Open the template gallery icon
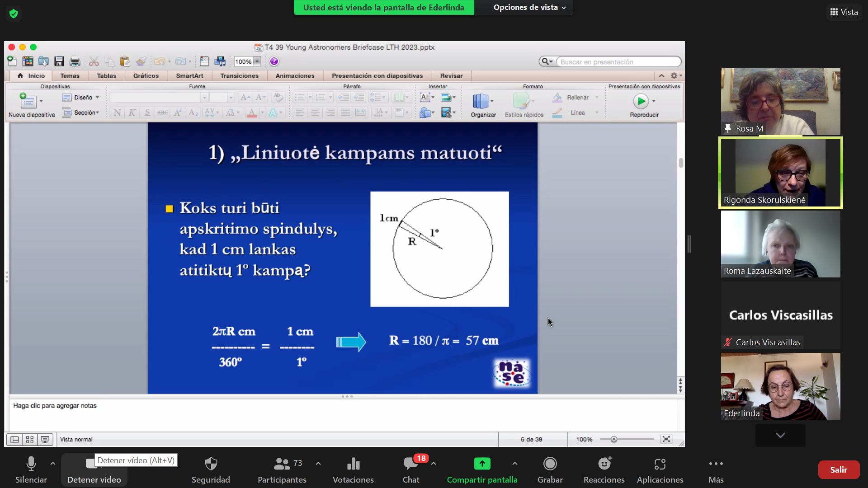Image resolution: width=868 pixels, height=488 pixels. coord(28,61)
